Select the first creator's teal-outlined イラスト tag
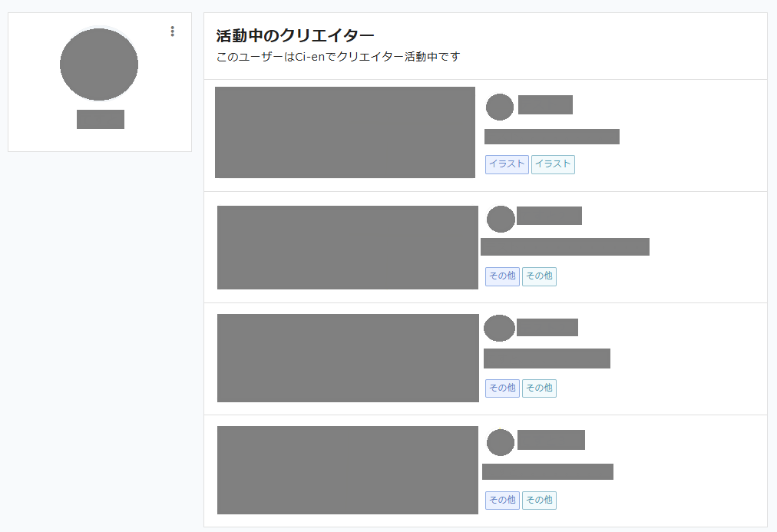Screen dimensions: 777x532 (553, 164)
